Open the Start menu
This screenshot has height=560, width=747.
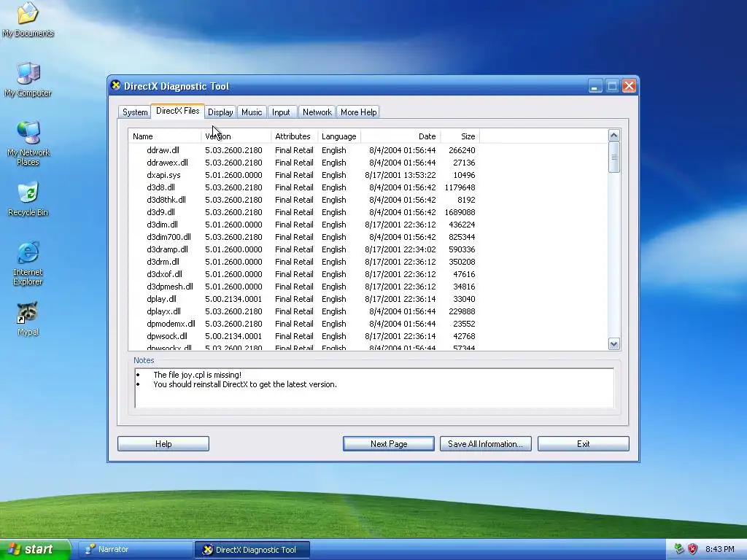pyautogui.click(x=35, y=549)
